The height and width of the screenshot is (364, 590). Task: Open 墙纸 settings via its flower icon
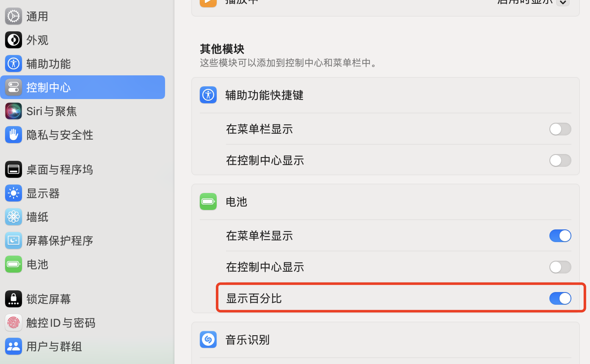(13, 217)
